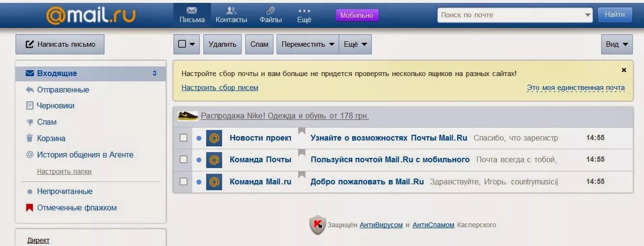Screen dimensions: 644x246
Task: Click the purple Мобильно button
Action: point(357,15)
